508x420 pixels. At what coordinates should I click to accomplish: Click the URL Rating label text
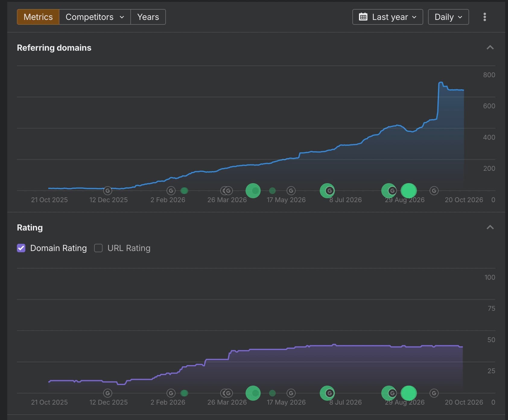click(129, 248)
